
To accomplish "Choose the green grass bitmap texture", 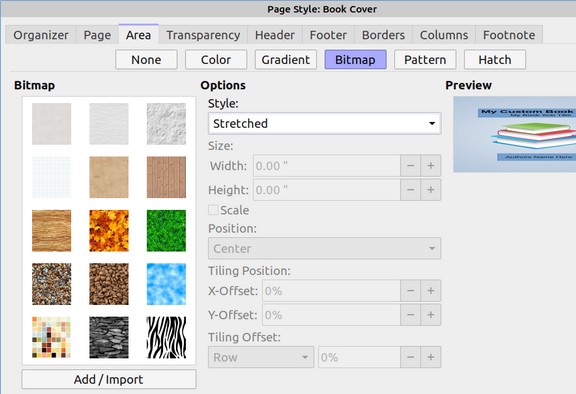I will (x=166, y=231).
